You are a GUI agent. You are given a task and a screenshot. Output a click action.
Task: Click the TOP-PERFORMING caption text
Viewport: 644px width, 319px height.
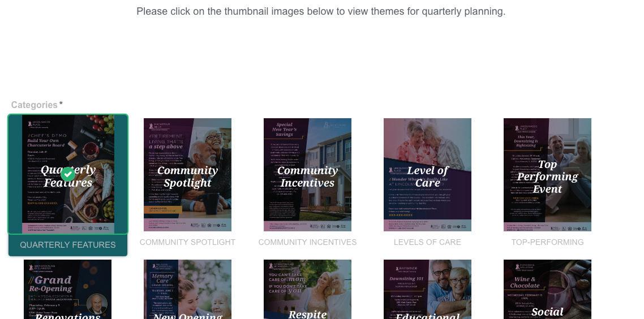click(547, 242)
